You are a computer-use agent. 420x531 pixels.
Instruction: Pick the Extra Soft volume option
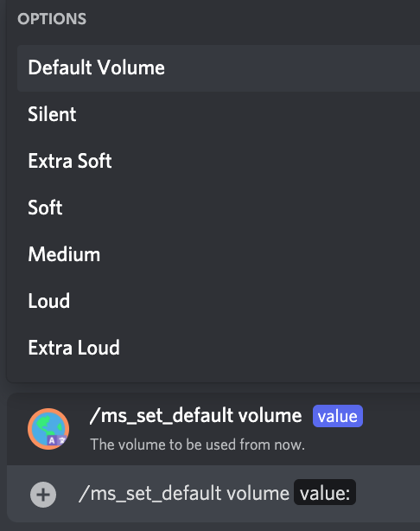point(219,161)
